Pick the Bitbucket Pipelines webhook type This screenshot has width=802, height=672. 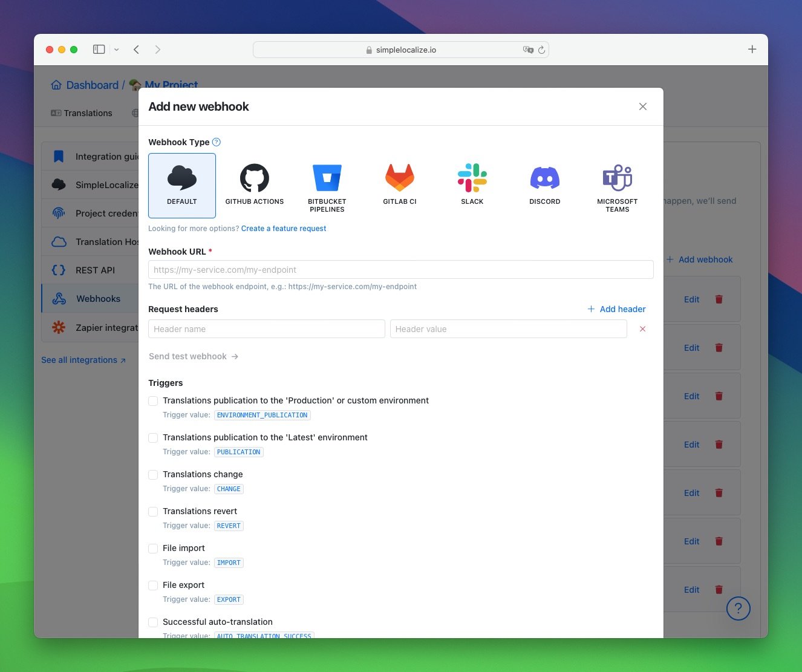[327, 186]
